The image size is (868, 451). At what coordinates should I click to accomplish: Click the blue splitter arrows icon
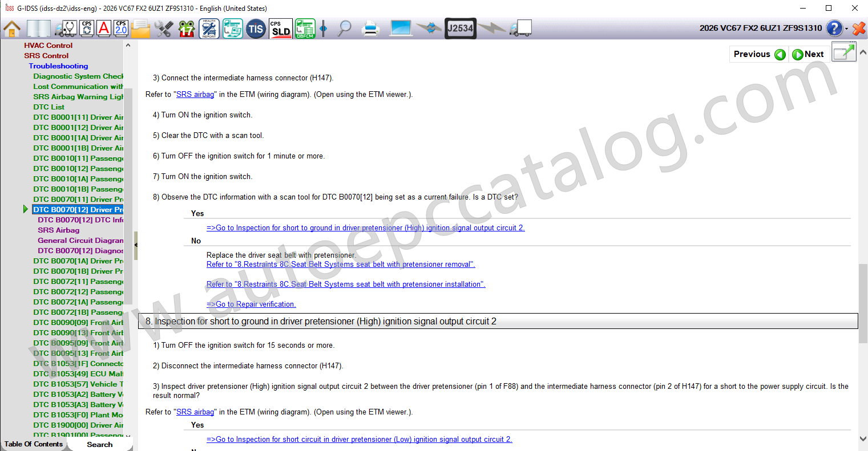324,28
